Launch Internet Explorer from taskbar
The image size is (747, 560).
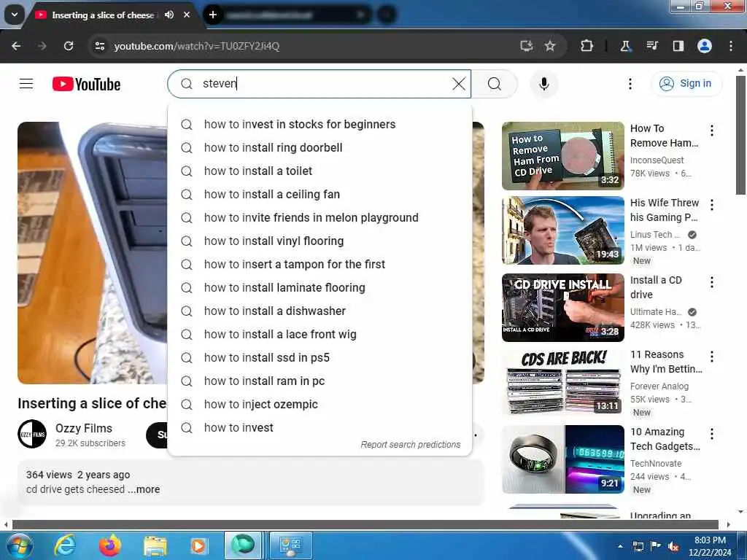coord(65,545)
